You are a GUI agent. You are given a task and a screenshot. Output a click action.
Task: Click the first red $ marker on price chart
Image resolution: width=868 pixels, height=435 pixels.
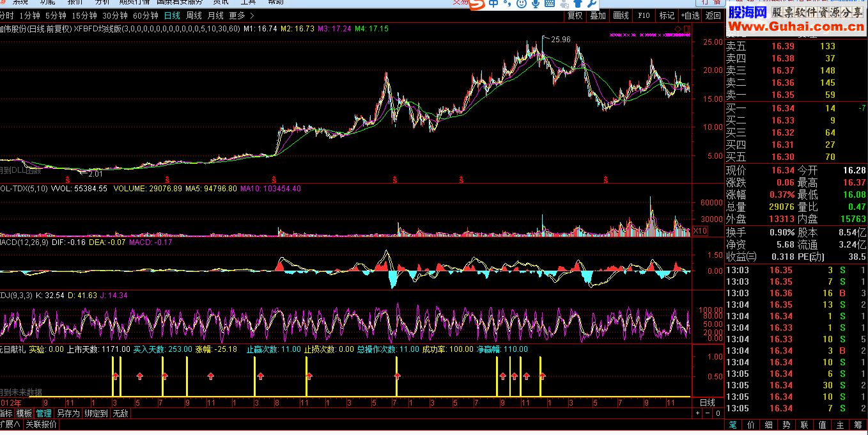pos(66,178)
